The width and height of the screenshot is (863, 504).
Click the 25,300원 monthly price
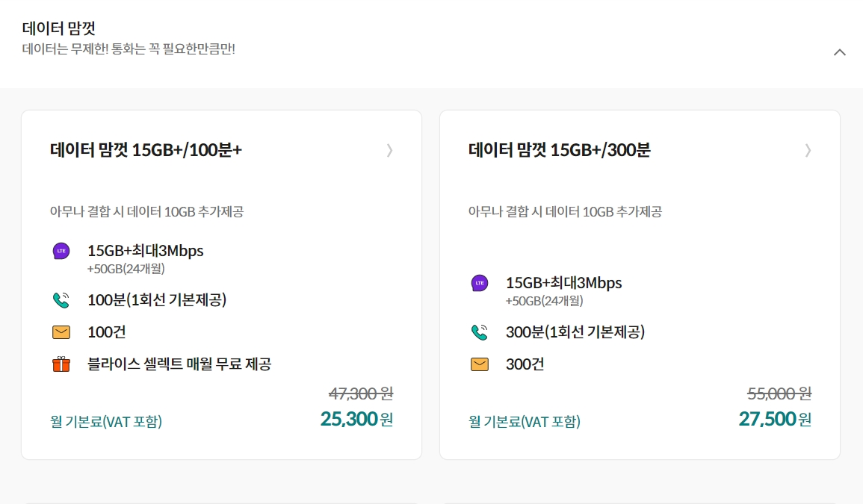coord(356,420)
